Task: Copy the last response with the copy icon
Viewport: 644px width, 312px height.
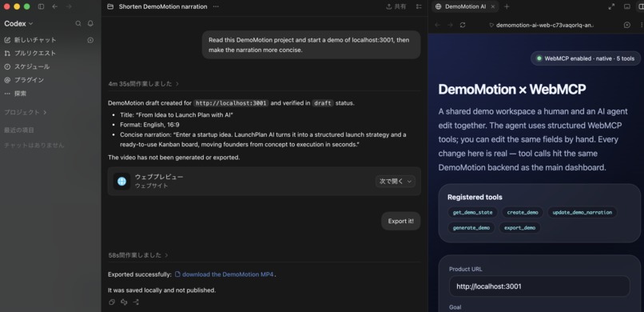Action: [x=111, y=302]
